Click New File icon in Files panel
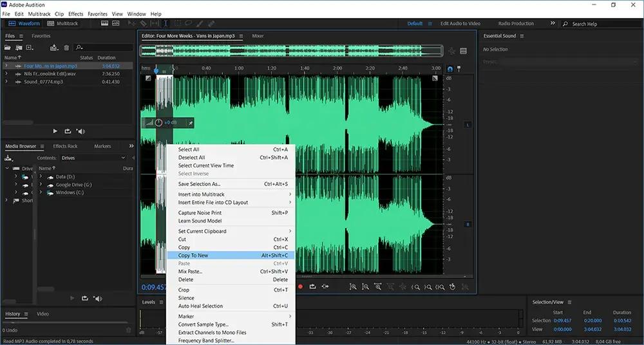The height and width of the screenshot is (345, 644). [29, 48]
